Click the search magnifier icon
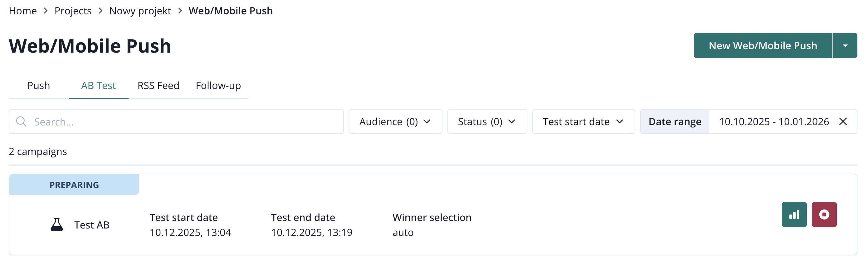Screen dimensions: 868x259 point(21,121)
